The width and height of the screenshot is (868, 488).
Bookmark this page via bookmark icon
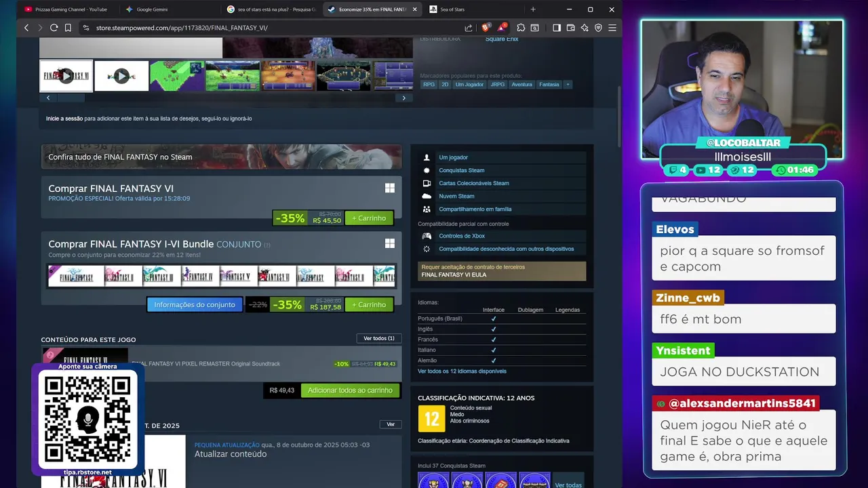68,28
